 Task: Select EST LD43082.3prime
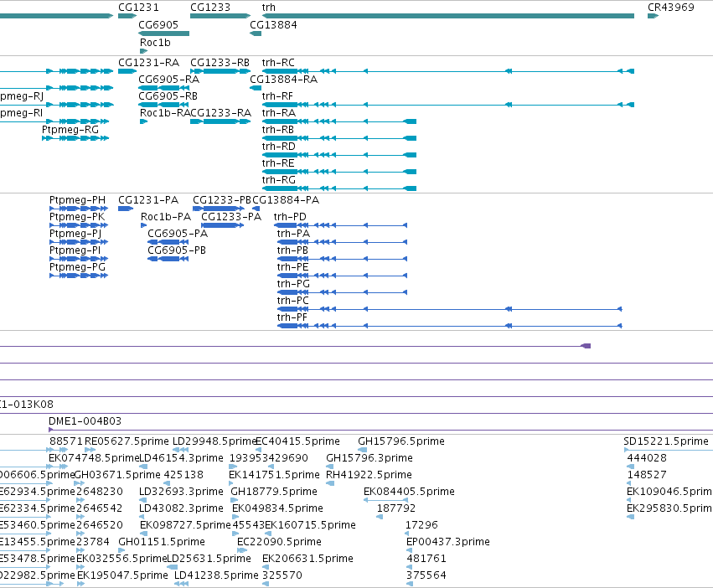click(x=182, y=508)
